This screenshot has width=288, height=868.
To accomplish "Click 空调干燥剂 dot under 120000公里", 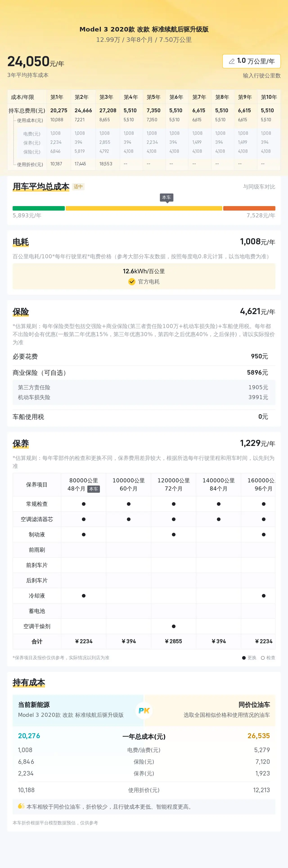I will click(x=173, y=626).
